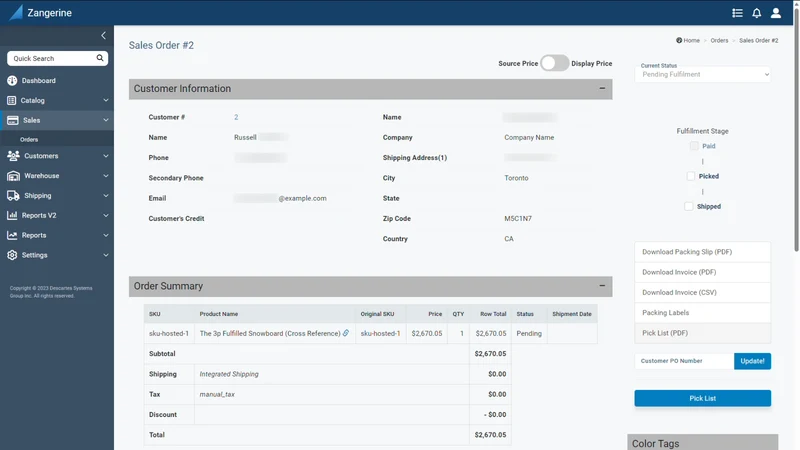Check the Picked fulfillment checkbox

[x=691, y=176]
